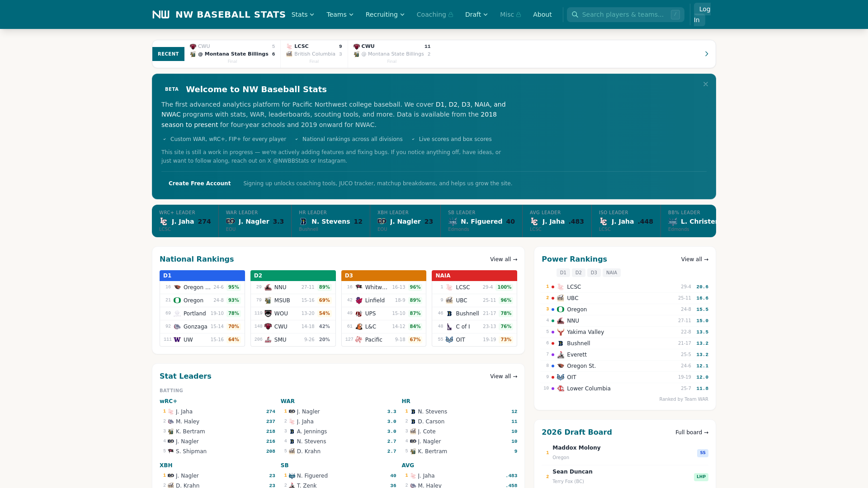Screen dimensions: 868x488
Task: Click the NW BASEBALL STATS site title
Action: point(231,14)
